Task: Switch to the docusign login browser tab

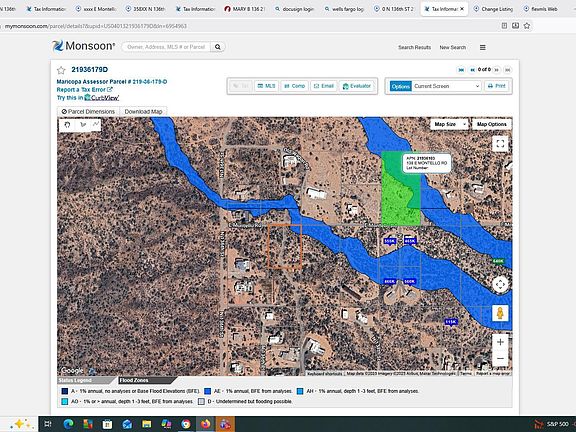Action: [x=294, y=9]
